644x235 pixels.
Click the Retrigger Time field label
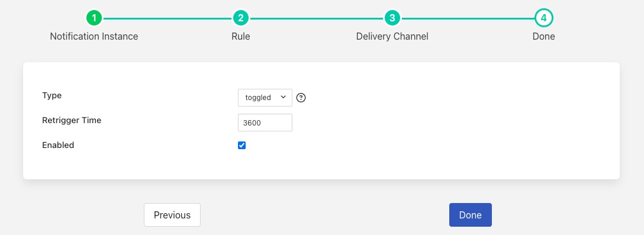[72, 120]
